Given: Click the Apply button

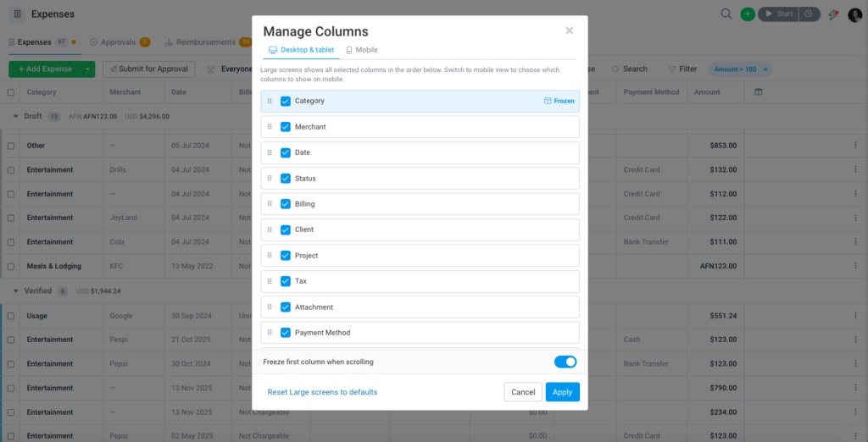Looking at the screenshot, I should 563,392.
